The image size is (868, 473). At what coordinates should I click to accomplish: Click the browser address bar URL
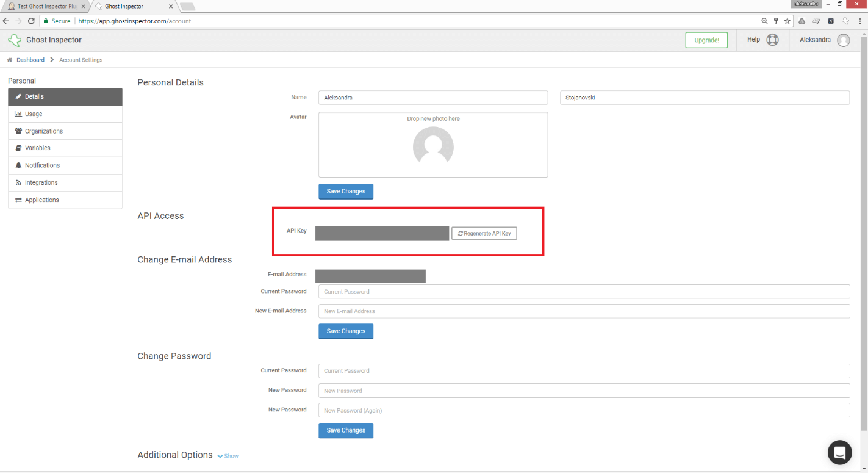tap(135, 21)
